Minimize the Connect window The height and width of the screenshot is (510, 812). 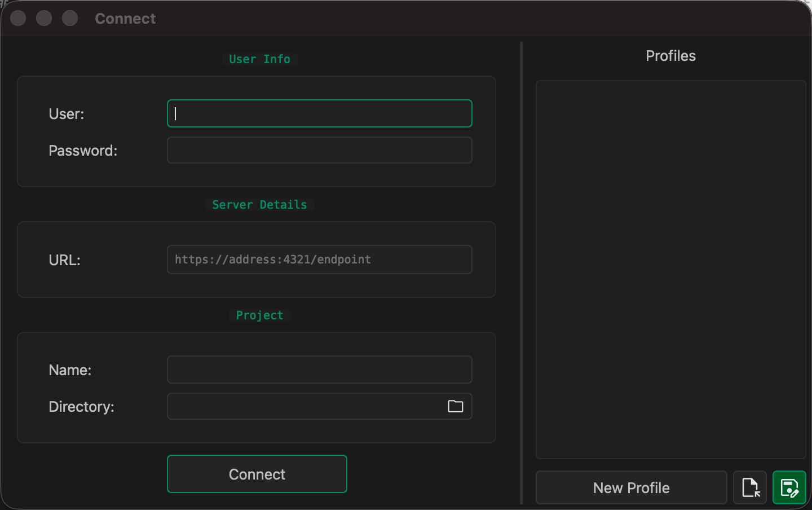point(44,19)
